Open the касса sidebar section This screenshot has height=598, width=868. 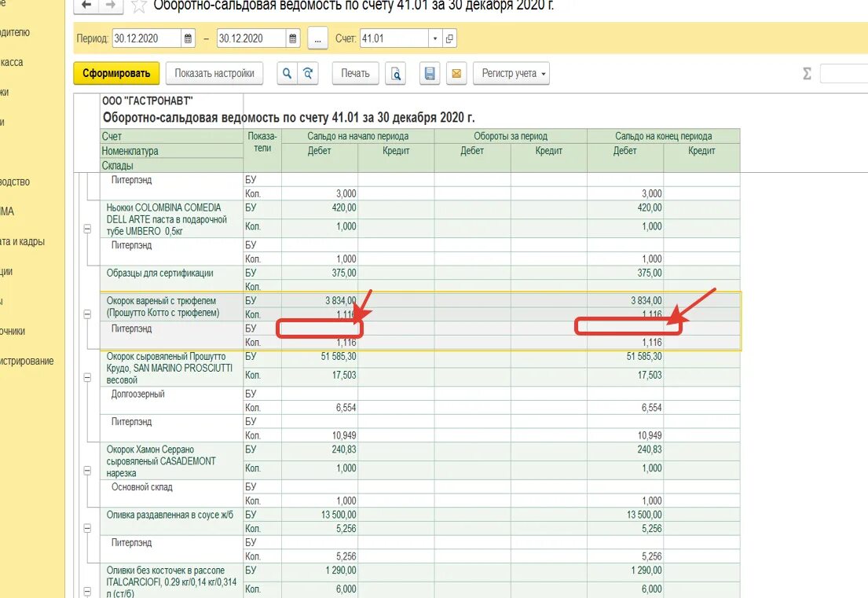coord(13,62)
